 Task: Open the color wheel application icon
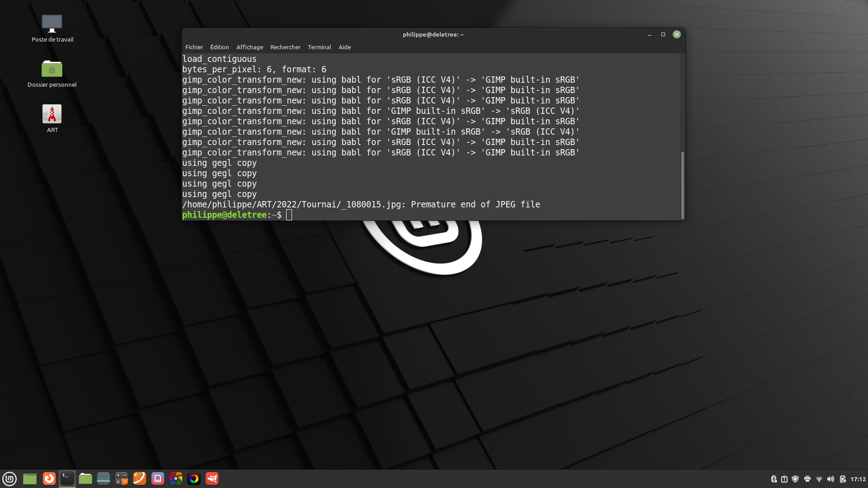point(194,479)
